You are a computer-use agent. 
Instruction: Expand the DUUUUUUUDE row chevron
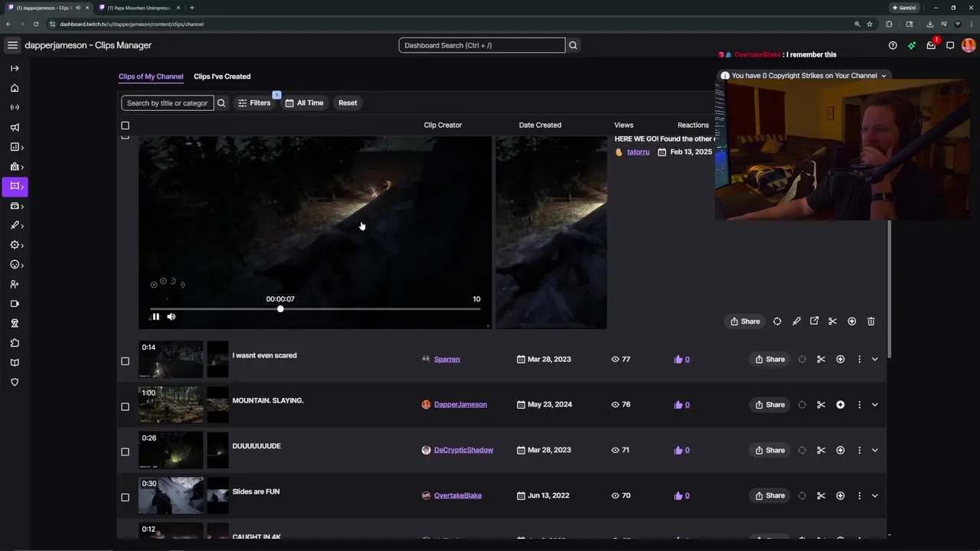875,450
